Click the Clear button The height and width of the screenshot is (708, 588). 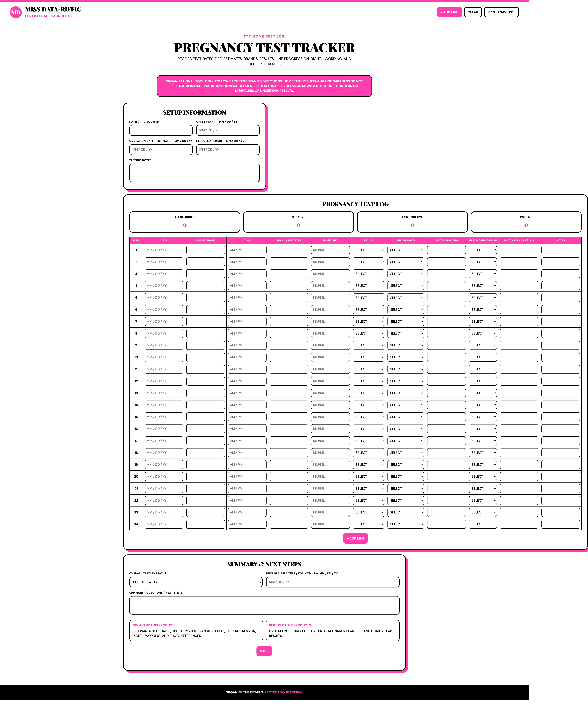[473, 12]
